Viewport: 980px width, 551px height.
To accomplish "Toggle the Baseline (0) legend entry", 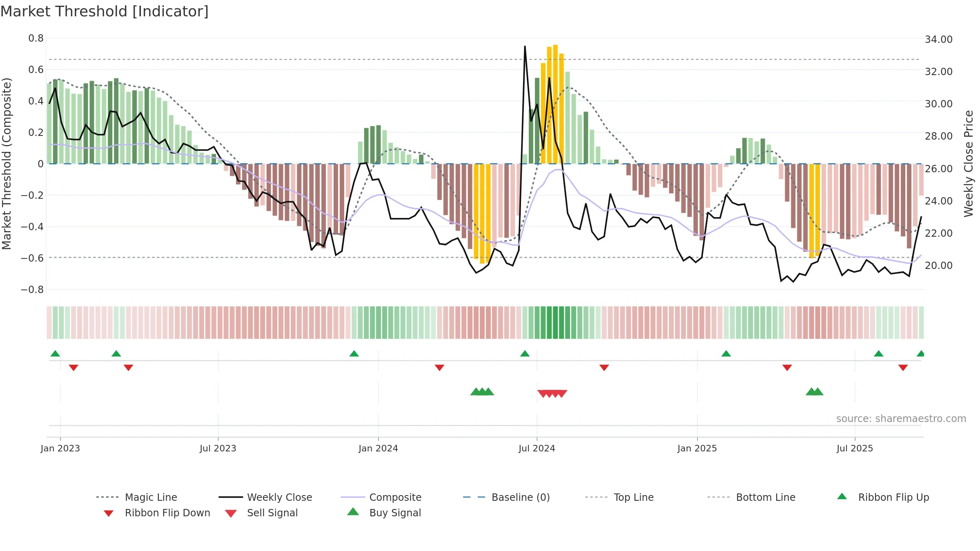I will [x=506, y=497].
